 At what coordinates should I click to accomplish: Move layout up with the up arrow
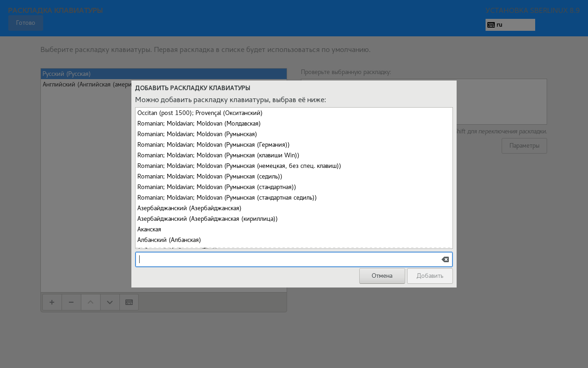tap(90, 302)
